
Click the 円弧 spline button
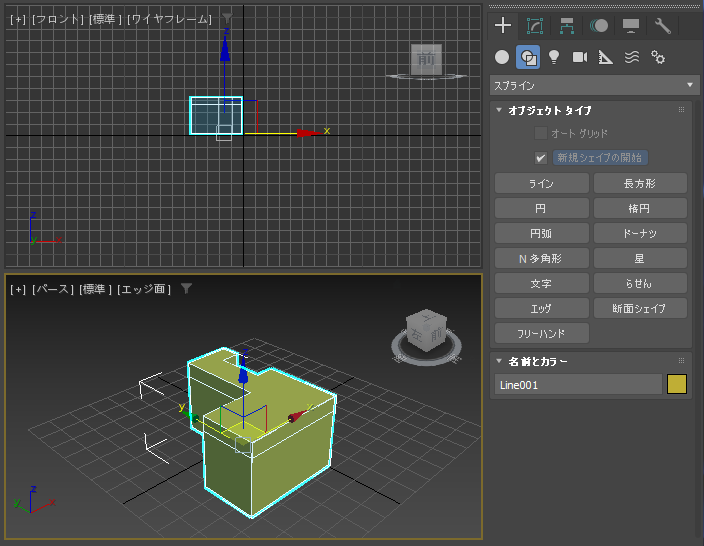[x=541, y=233]
